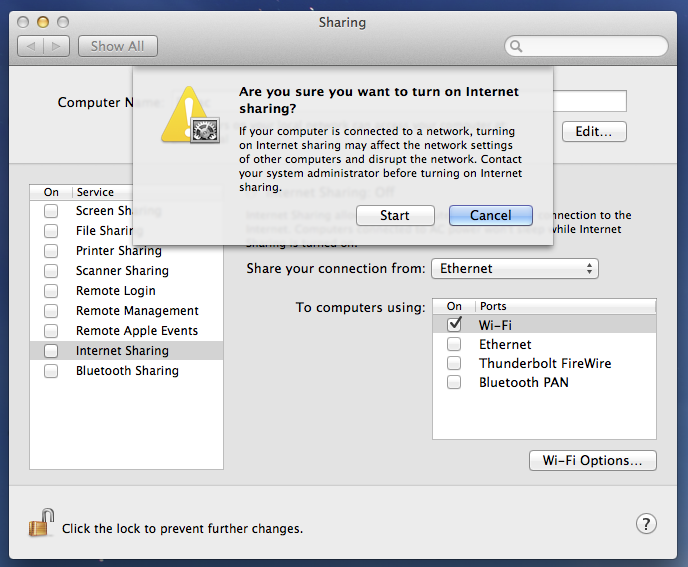The height and width of the screenshot is (567, 688).
Task: Uncheck the Wi-Fi port checkbox
Action: point(454,325)
